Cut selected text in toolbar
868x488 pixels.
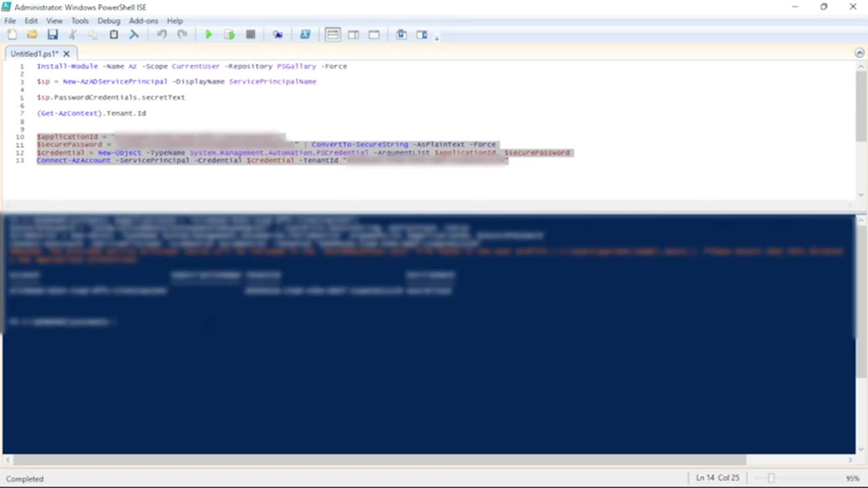(73, 35)
